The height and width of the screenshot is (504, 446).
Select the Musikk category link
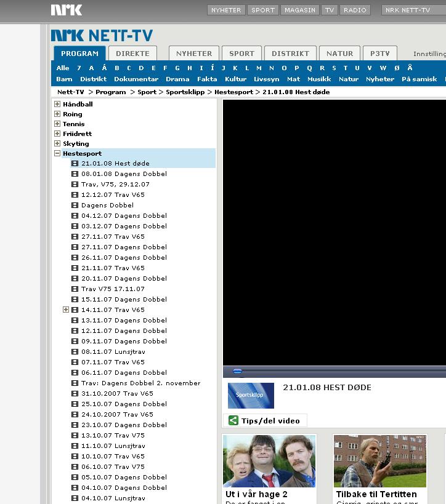pos(319,79)
